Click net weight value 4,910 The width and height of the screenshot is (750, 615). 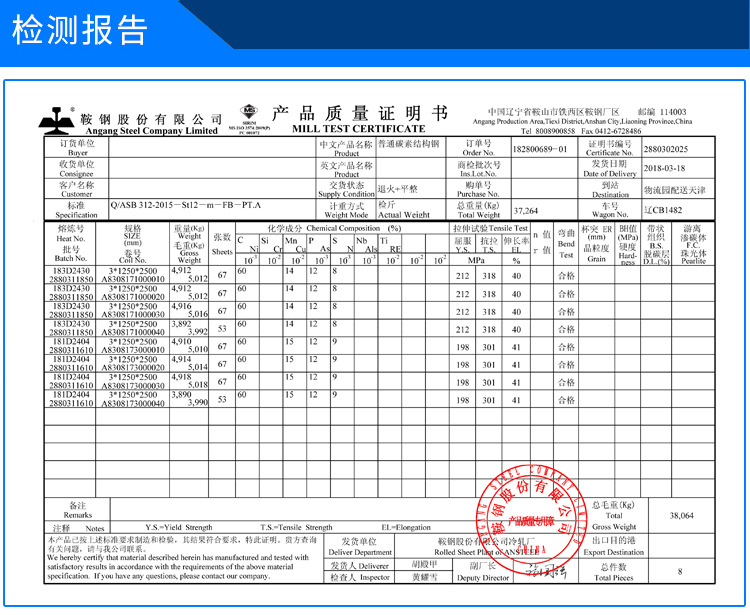(x=181, y=341)
